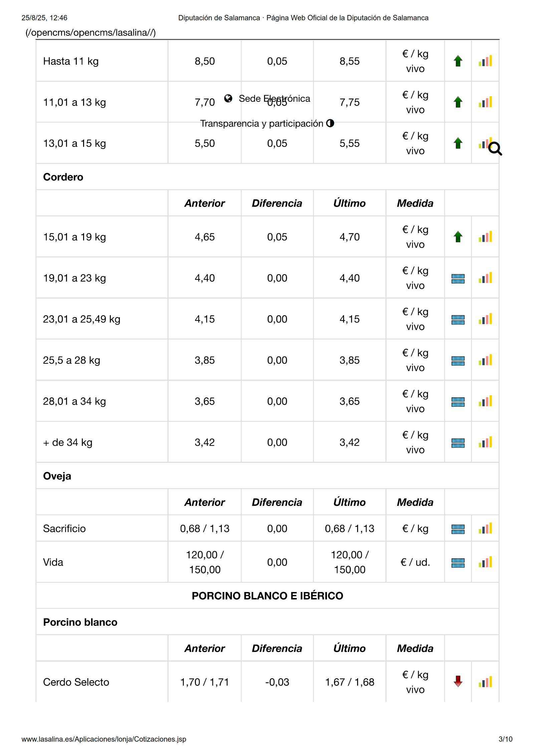This screenshot has height=756, width=534.
Task: Open the chart icon for Hasta 11 kg
Action: coord(485,61)
